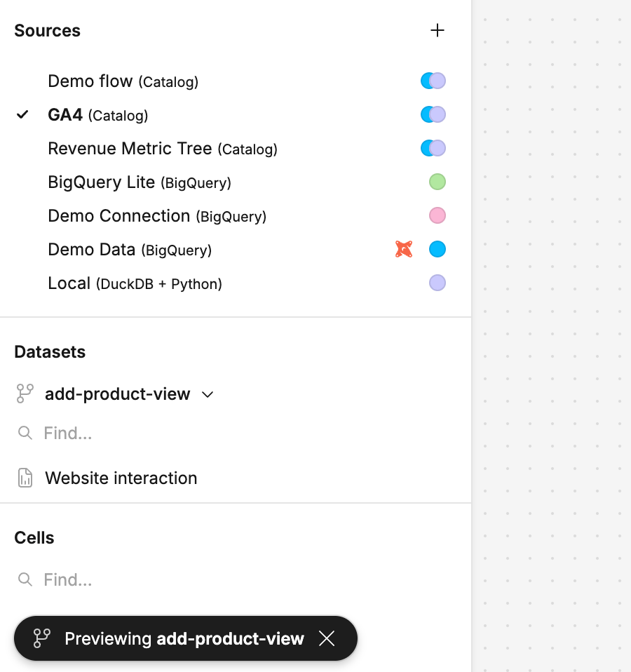Click the magnifier icon in Datasets search

point(25,433)
